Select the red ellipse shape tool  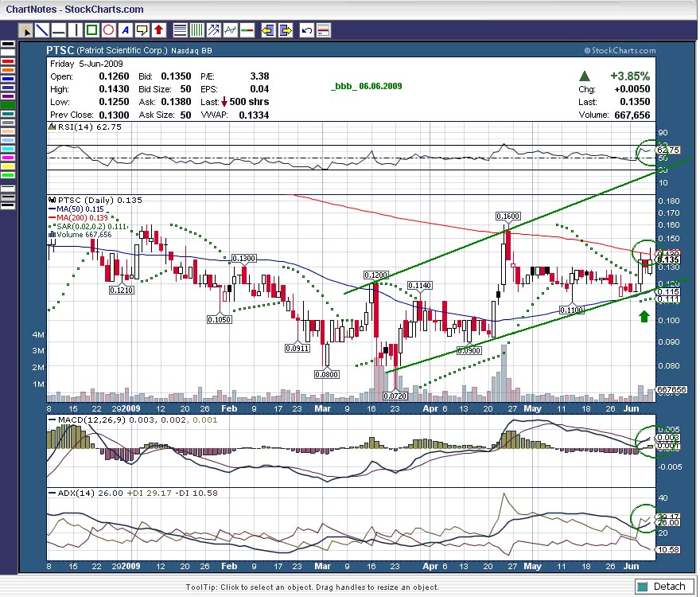point(108,30)
